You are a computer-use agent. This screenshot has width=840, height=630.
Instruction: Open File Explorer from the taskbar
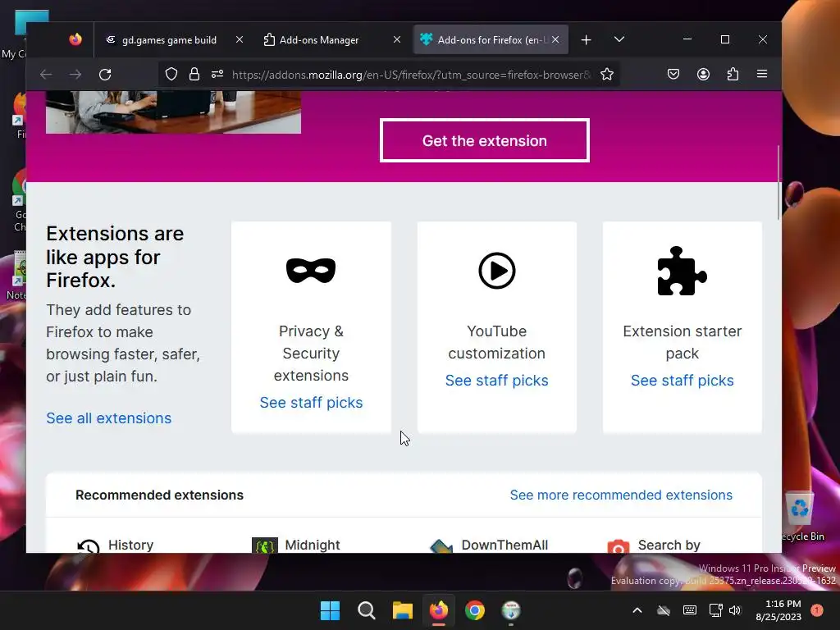pyautogui.click(x=402, y=610)
